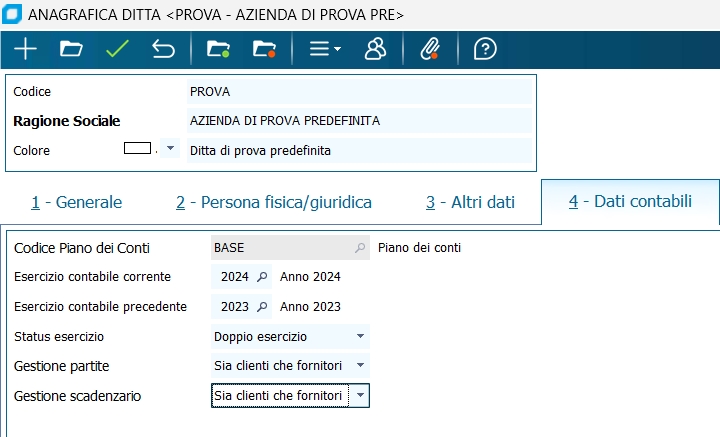Open the 2 - Persona fisica/giuridica tab

coord(274,202)
